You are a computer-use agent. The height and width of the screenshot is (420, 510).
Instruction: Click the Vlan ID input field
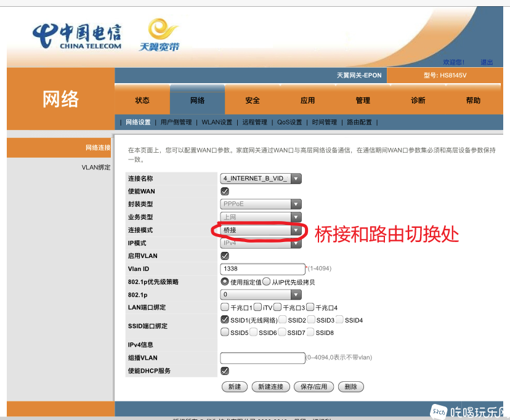(262, 269)
